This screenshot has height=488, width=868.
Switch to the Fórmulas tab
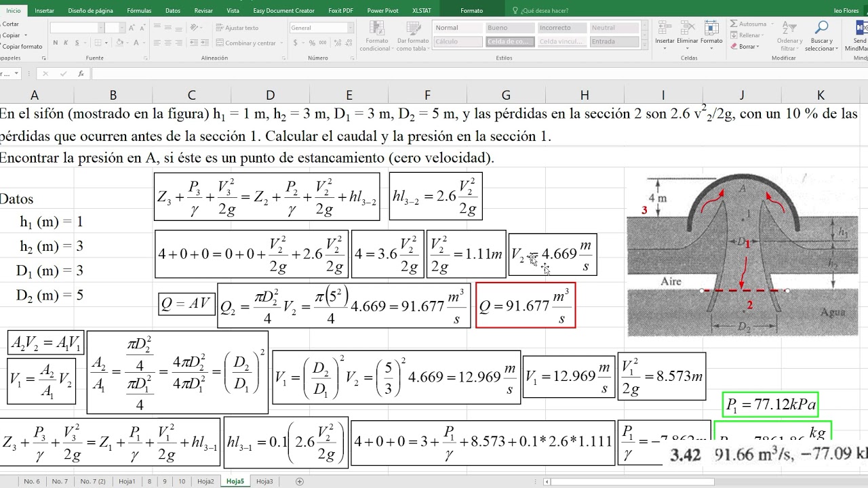pyautogui.click(x=139, y=11)
